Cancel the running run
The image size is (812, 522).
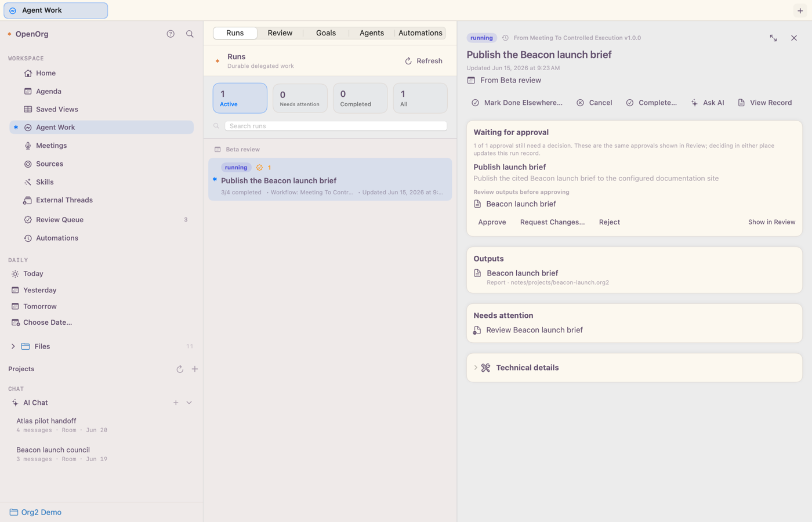point(594,103)
